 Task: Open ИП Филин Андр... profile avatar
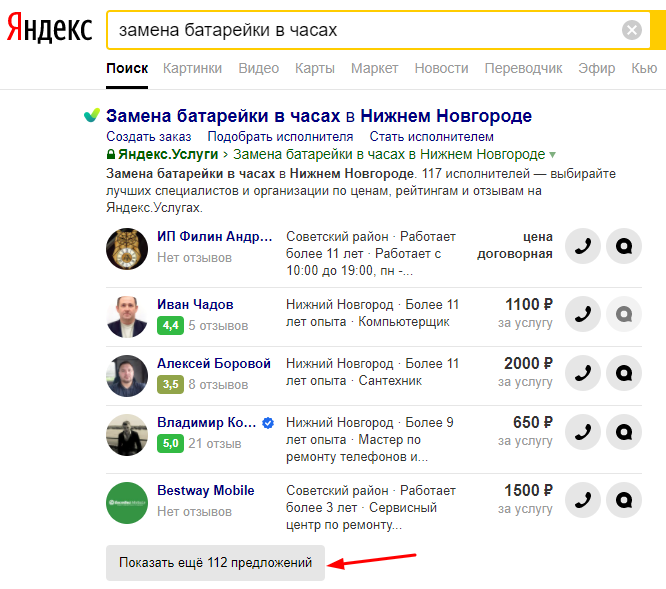(127, 249)
